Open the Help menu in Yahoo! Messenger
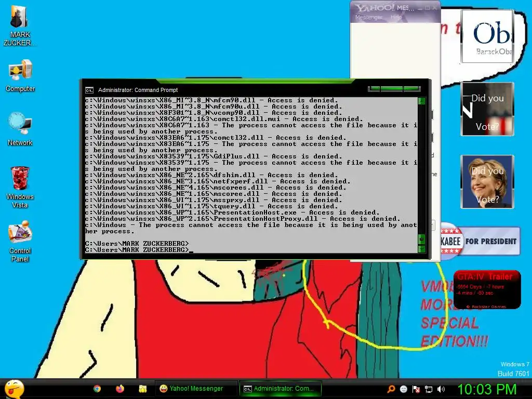 [396, 17]
